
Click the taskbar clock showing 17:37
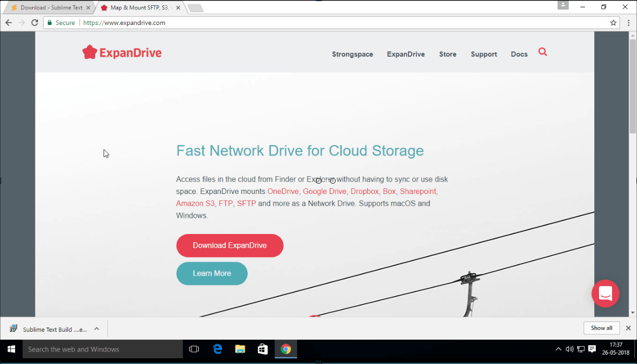coord(616,349)
